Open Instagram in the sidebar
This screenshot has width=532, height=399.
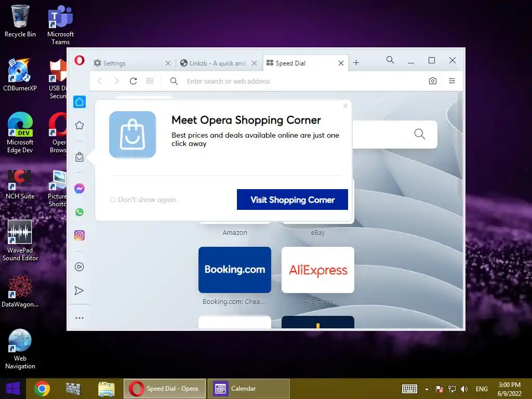pyautogui.click(x=79, y=235)
